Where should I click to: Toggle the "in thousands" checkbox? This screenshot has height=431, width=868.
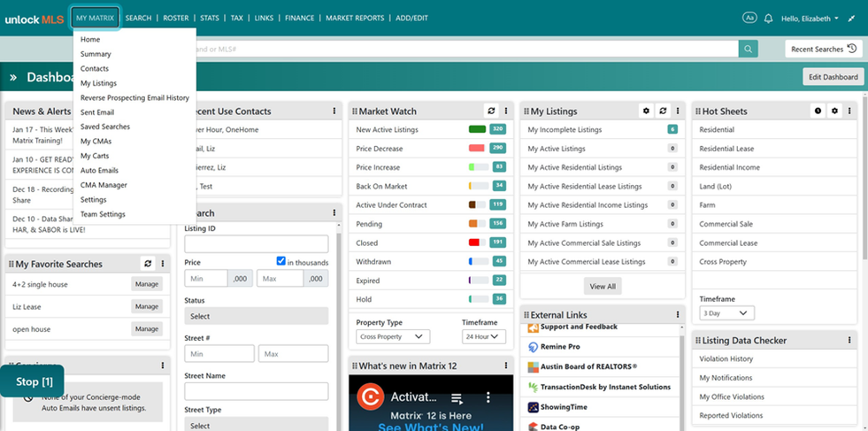point(280,261)
